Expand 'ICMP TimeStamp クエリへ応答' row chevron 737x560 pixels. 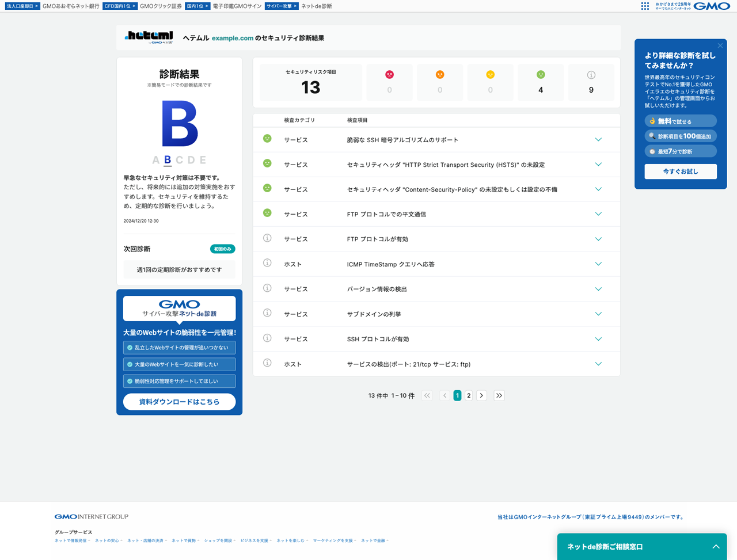pyautogui.click(x=598, y=264)
